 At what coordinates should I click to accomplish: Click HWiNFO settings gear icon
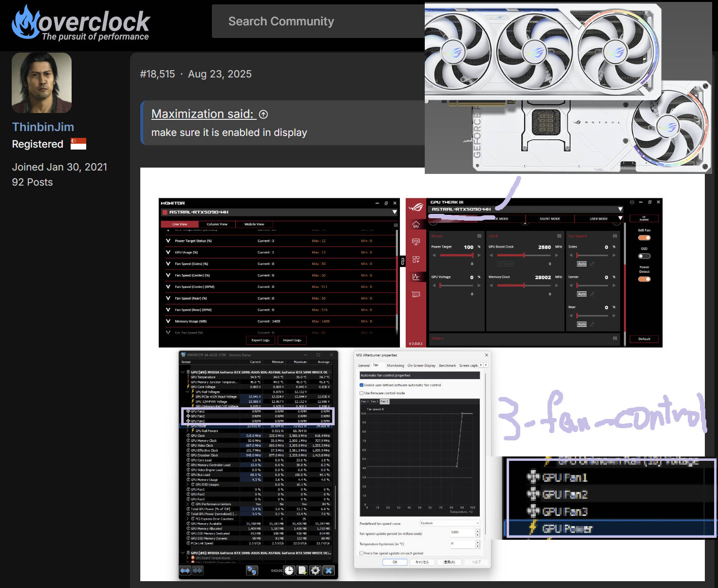tap(315, 570)
